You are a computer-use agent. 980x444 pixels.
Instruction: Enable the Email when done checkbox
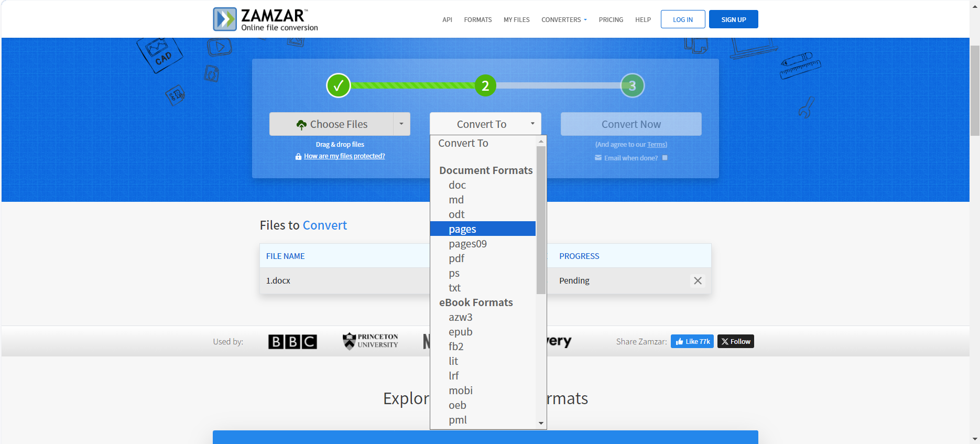(665, 158)
